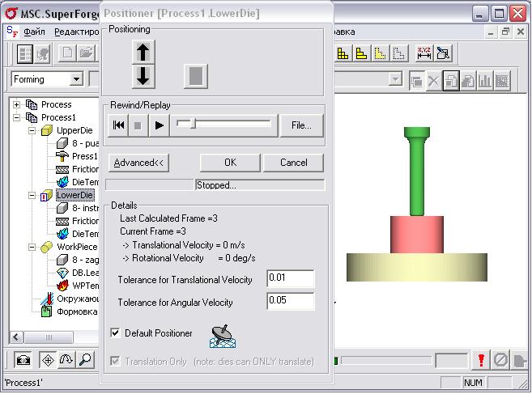This screenshot has height=394, width=532.
Task: Click the grid pattern toolbar icon
Action: 503,81
